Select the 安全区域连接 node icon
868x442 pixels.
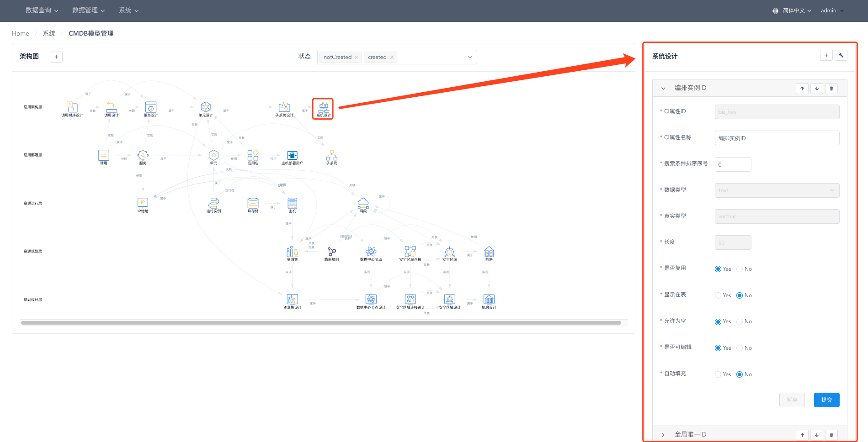(x=410, y=252)
